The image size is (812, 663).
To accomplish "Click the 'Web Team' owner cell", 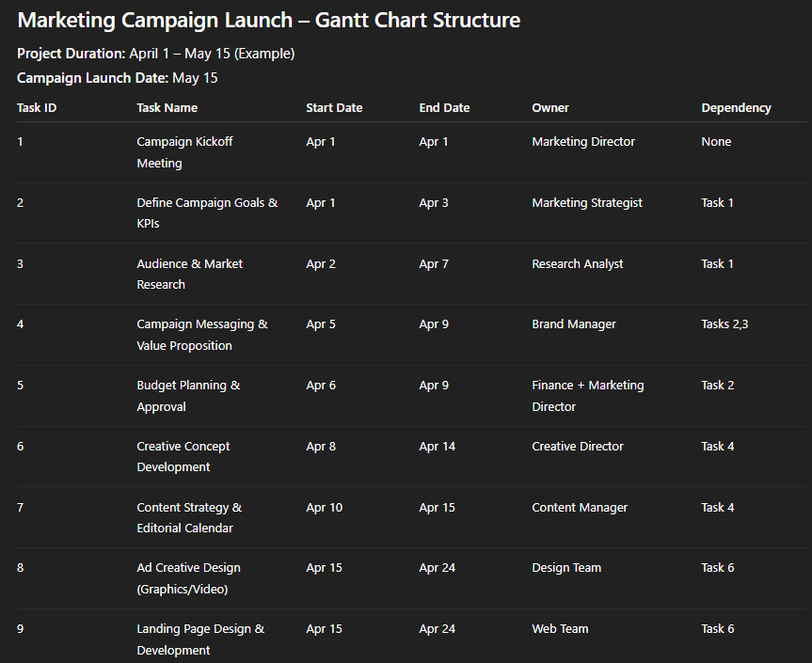I will pos(560,629).
